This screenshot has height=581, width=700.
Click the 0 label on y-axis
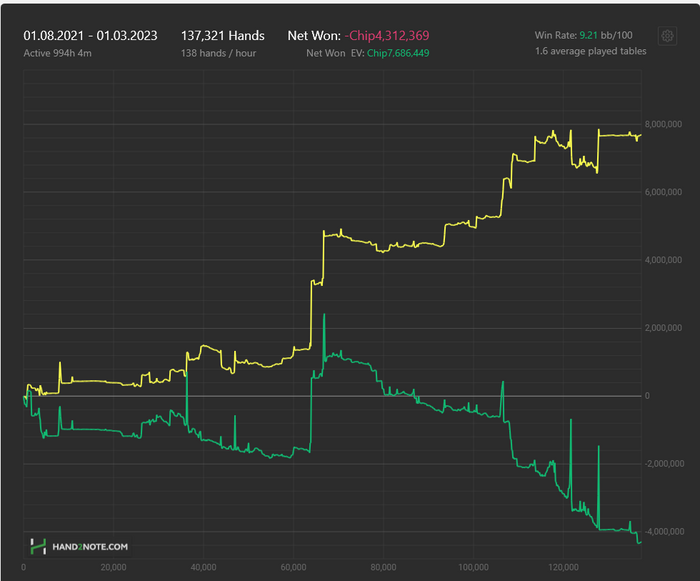(x=647, y=396)
